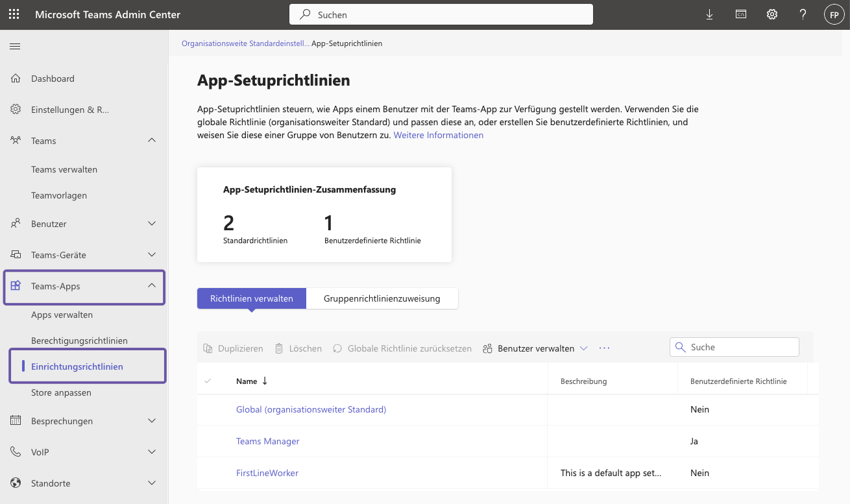Click the 'Nein' cell in Global row
This screenshot has height=504, width=850.
(x=699, y=409)
